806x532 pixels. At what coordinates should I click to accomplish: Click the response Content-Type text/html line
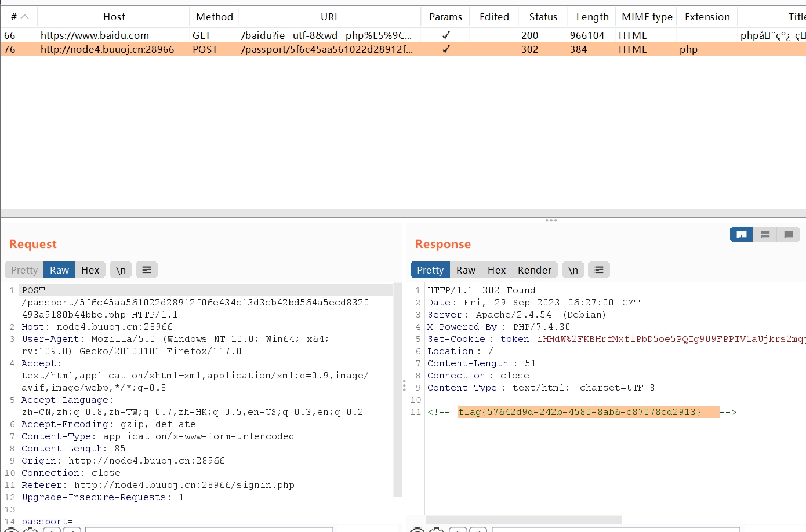pos(541,388)
